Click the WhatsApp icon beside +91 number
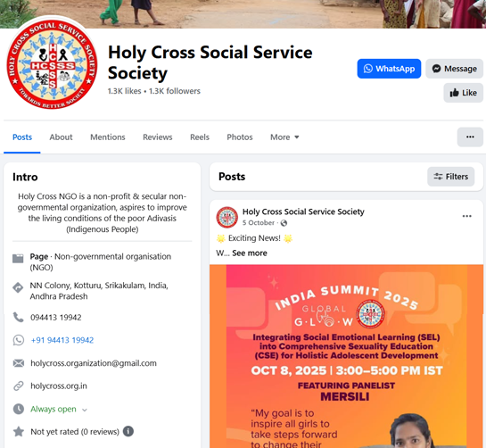Viewport: 486px width, 448px height. [x=19, y=340]
